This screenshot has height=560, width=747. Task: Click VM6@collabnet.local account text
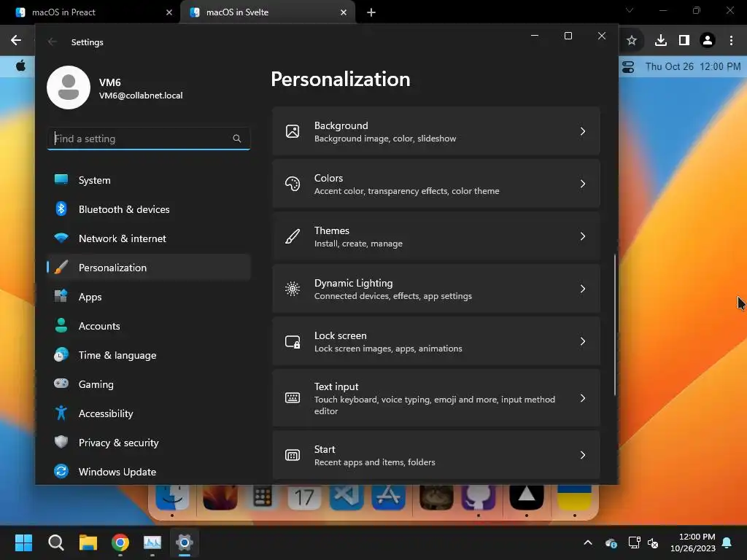[x=141, y=96]
